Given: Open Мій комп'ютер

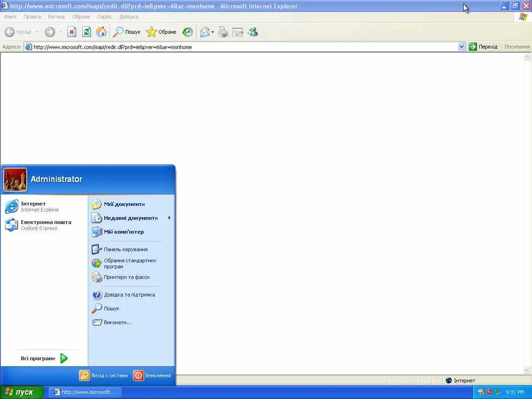Looking at the screenshot, I should tap(132, 232).
